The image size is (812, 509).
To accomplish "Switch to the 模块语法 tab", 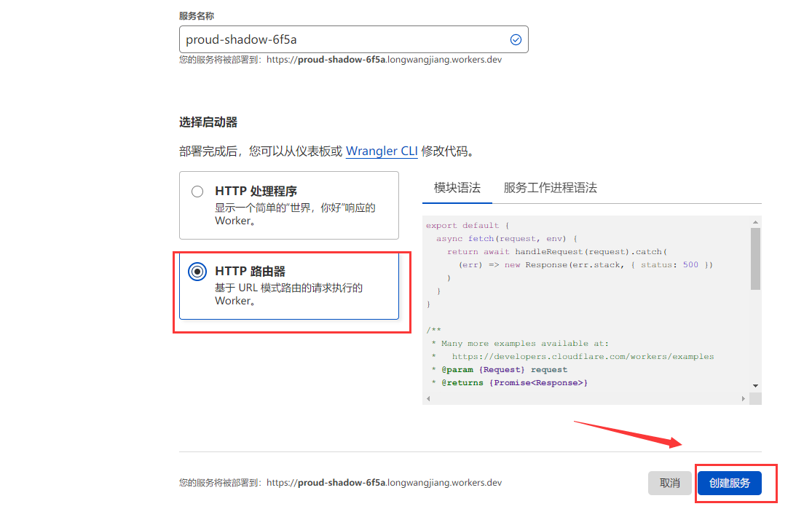I will 457,188.
